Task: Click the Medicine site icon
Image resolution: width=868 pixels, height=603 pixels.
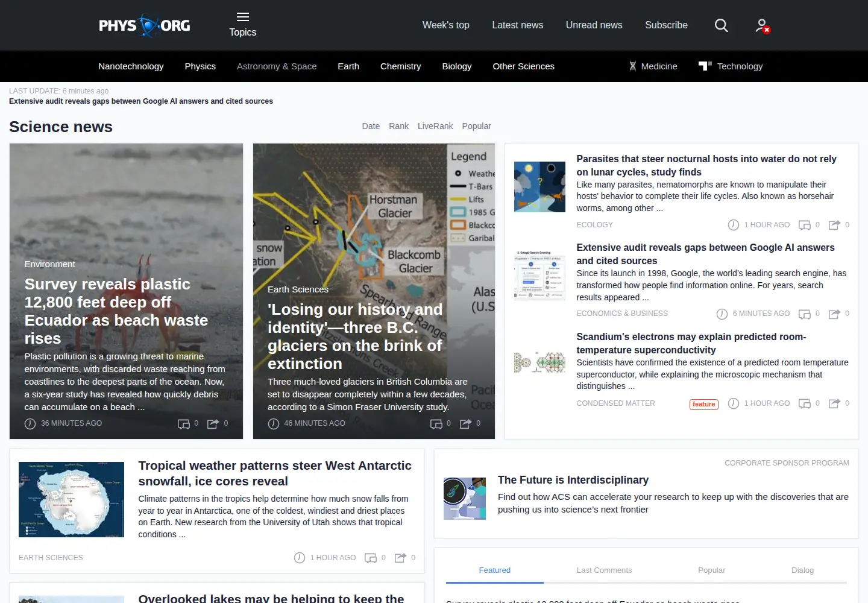Action: click(633, 66)
